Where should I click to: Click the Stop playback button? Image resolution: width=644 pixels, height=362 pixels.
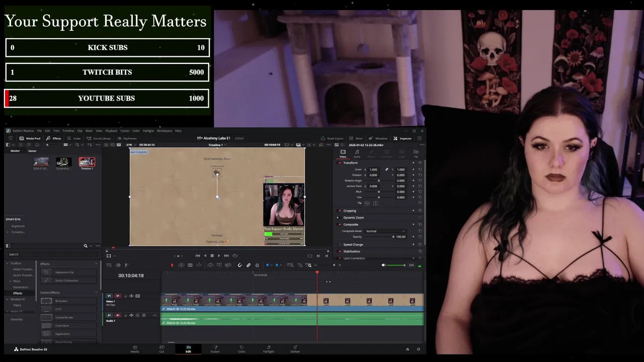tap(212, 256)
